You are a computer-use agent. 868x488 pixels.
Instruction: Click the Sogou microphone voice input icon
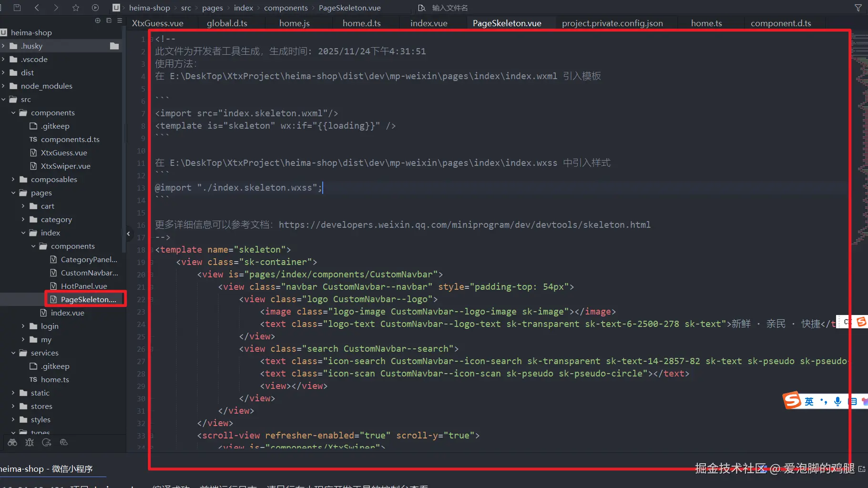pos(837,401)
